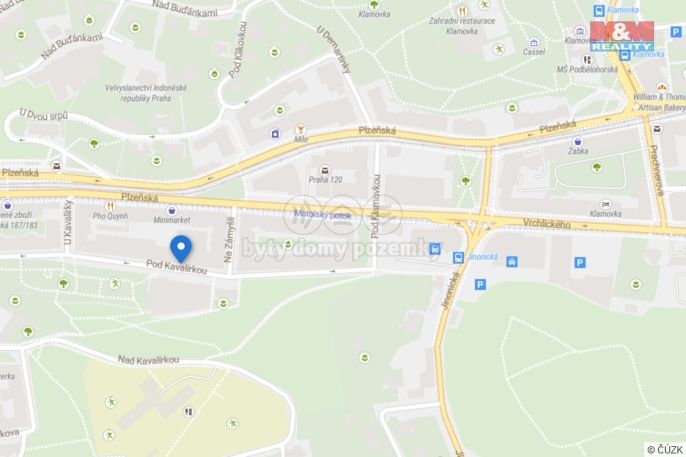Viewport: 686px width, 457px height.
Task: Select the Míle cocktail bar icon
Action: point(300,129)
